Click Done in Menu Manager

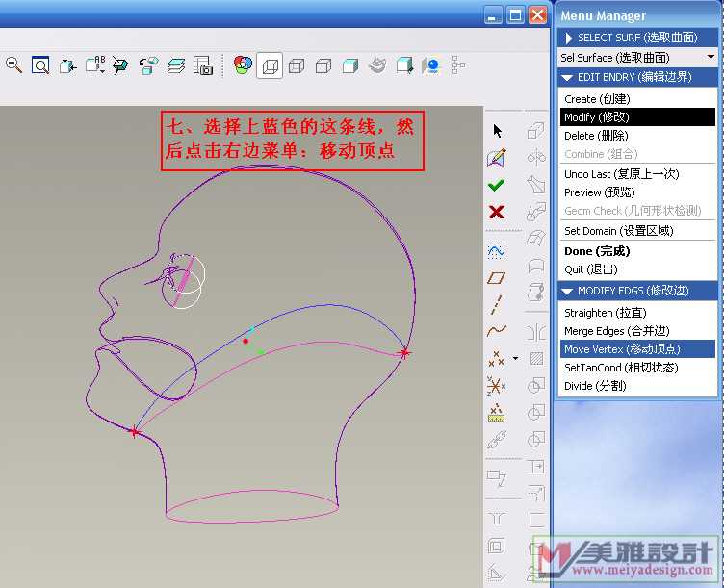(x=597, y=251)
